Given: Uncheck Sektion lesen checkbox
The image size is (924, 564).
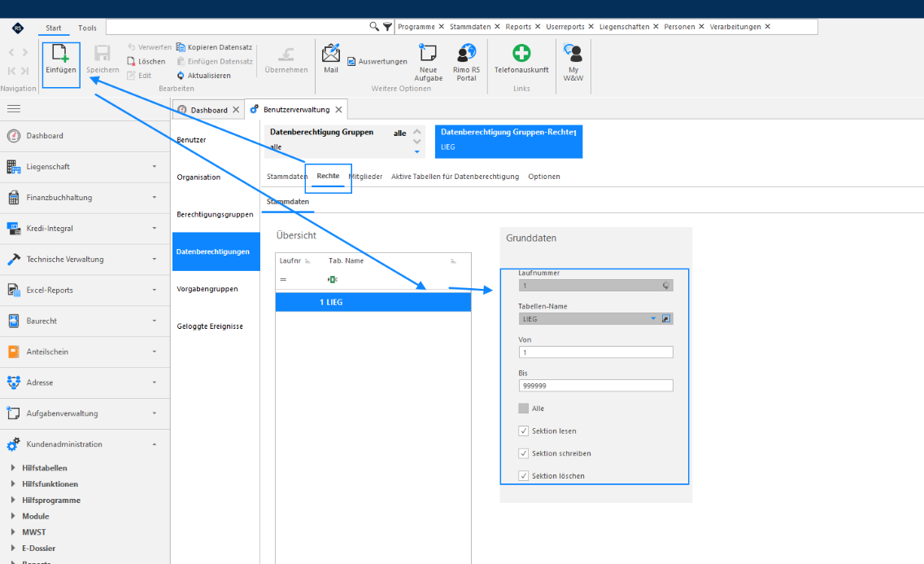Looking at the screenshot, I should pyautogui.click(x=523, y=431).
